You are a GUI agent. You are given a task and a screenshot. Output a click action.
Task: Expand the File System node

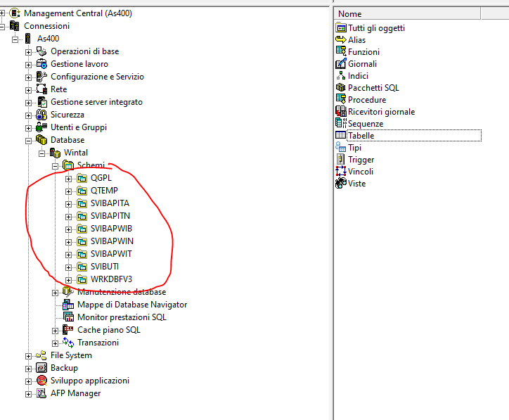[x=28, y=357]
